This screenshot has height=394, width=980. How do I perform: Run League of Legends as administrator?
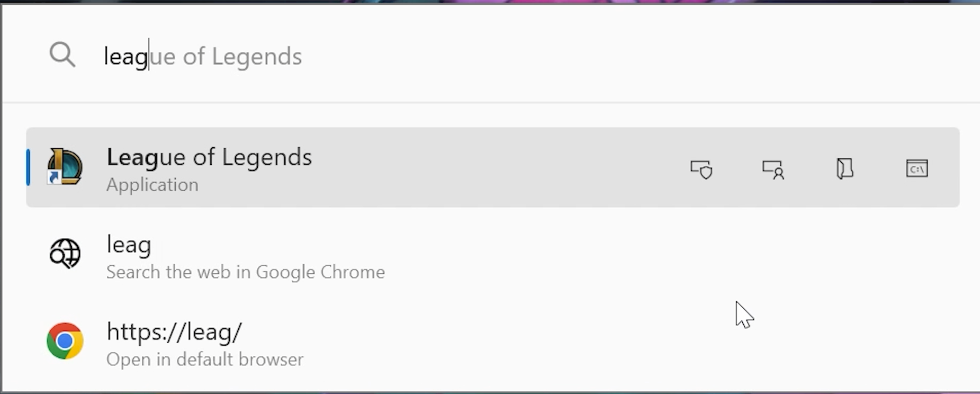point(702,169)
